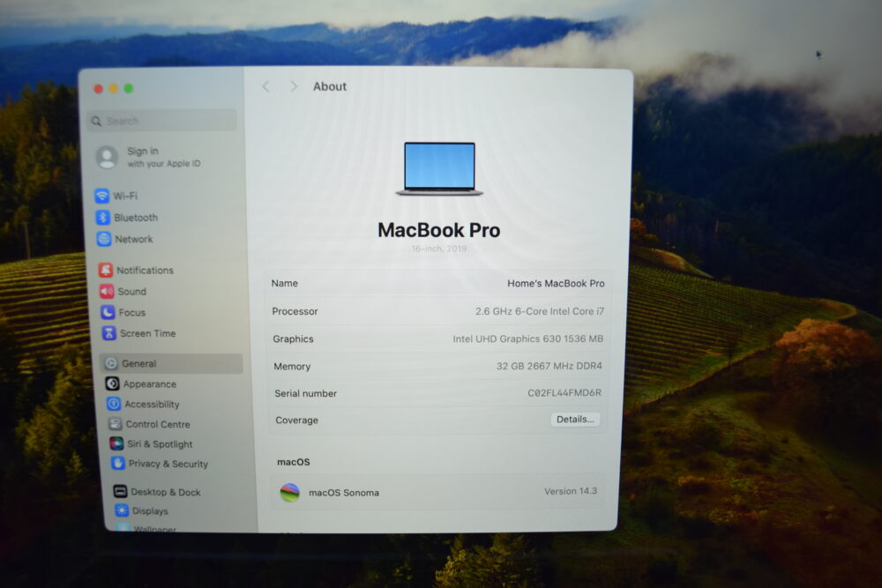Viewport: 882px width, 588px height.
Task: Click the 16-inch, 2019 subtitle
Action: pos(438,249)
